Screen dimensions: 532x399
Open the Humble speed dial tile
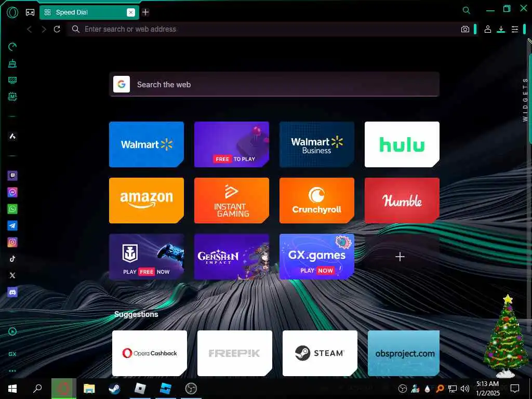(x=402, y=200)
